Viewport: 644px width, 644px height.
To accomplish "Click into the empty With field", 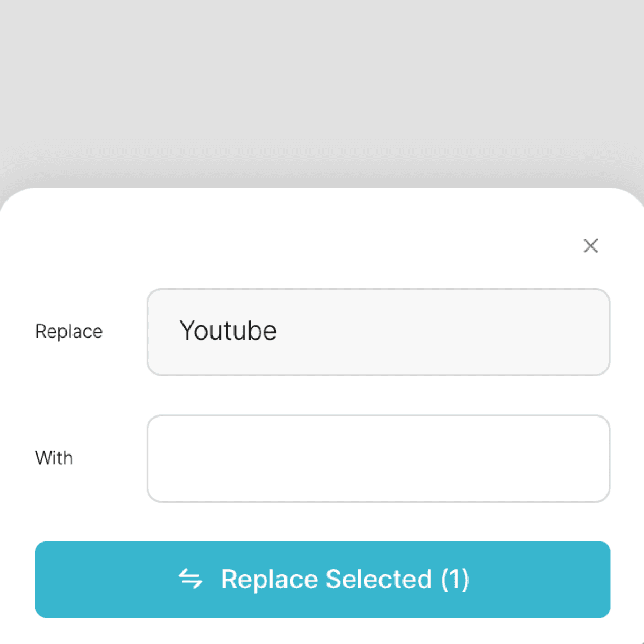I will point(378,458).
